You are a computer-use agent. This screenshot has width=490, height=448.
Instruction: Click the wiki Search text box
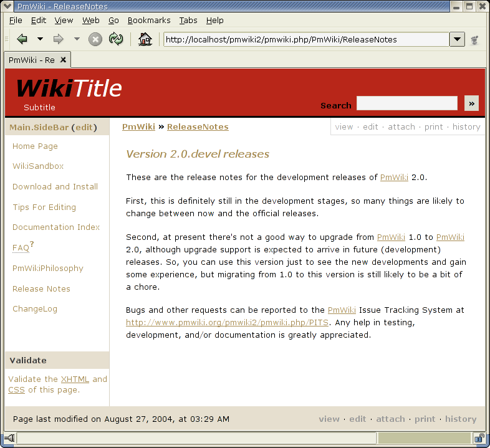click(x=407, y=103)
